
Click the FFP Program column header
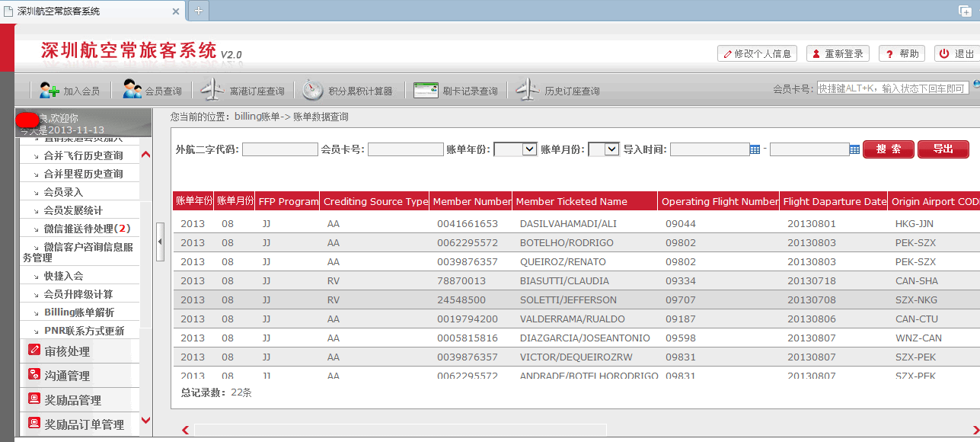click(x=288, y=201)
